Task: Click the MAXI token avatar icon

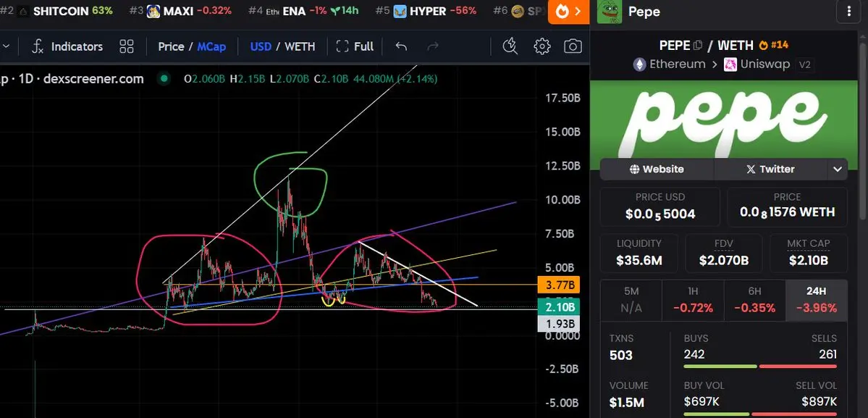Action: coord(153,11)
